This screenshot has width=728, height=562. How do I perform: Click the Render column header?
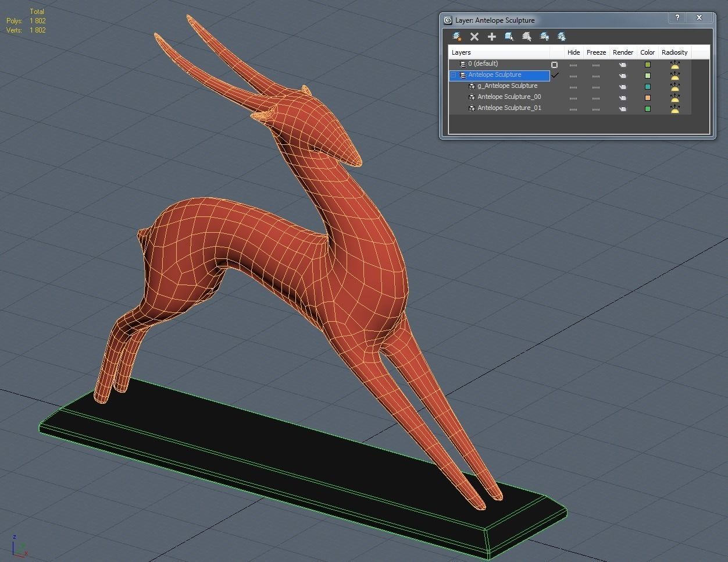[623, 52]
